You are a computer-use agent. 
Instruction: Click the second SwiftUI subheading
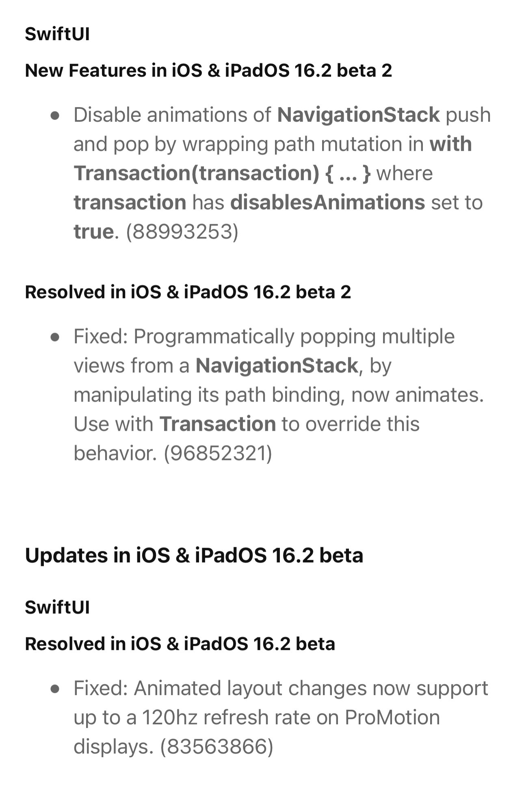57,607
